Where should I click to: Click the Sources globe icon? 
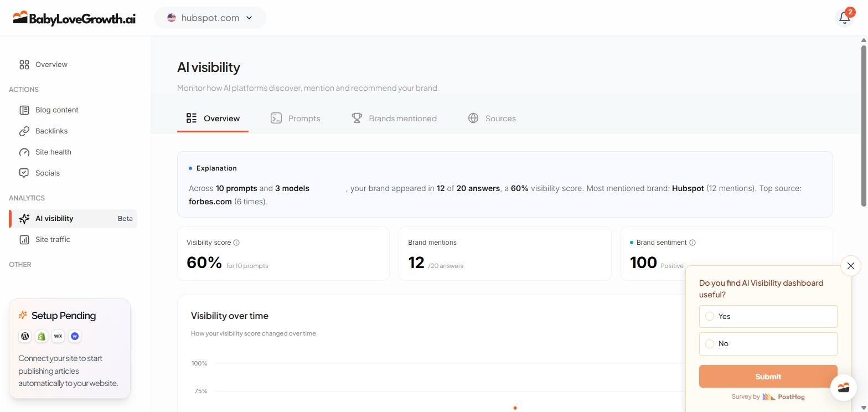(473, 119)
